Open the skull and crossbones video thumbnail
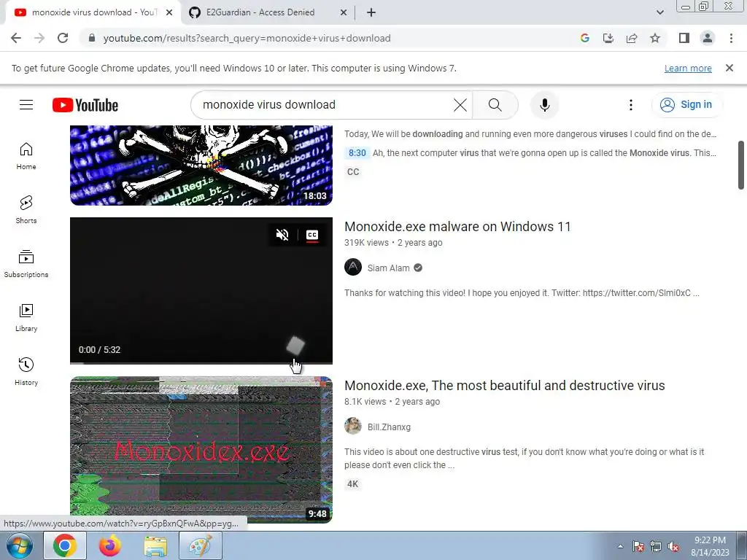Image resolution: width=747 pixels, height=560 pixels. pos(201,166)
